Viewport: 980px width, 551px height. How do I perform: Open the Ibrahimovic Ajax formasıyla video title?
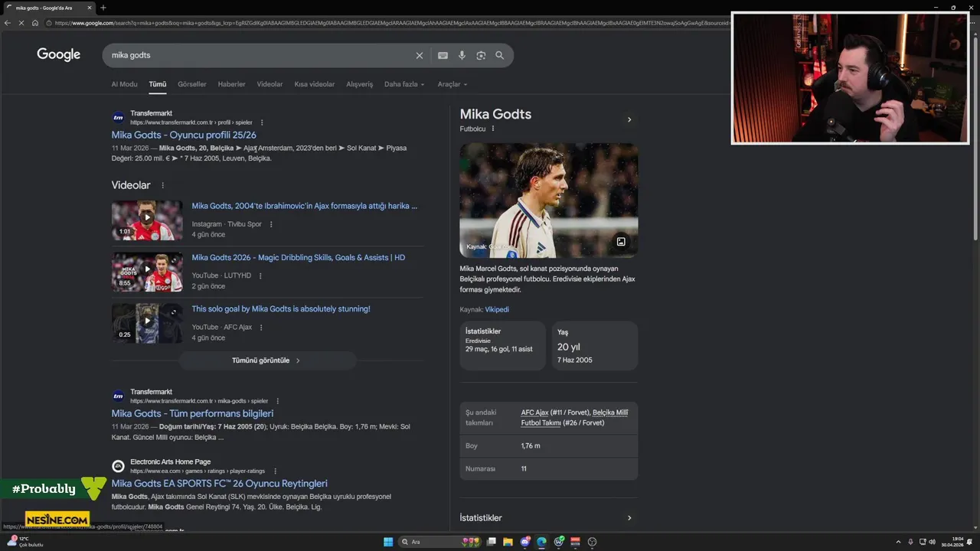tap(305, 206)
